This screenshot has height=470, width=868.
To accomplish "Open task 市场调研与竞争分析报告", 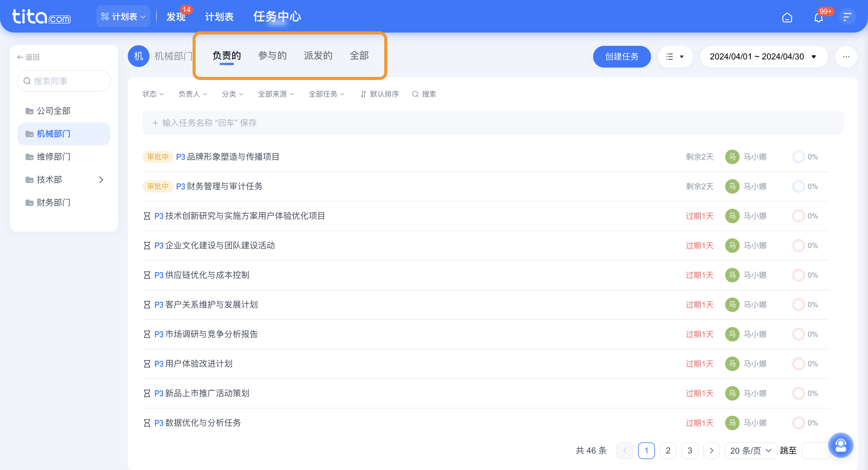I will (x=211, y=334).
